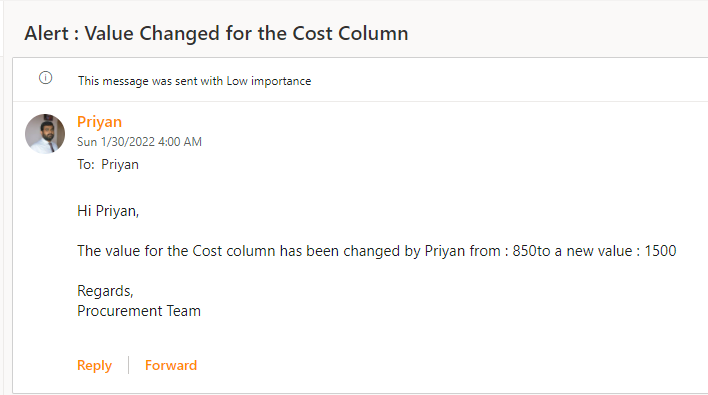Click "a new value" phrase in body
The image size is (708, 395).
click(593, 251)
